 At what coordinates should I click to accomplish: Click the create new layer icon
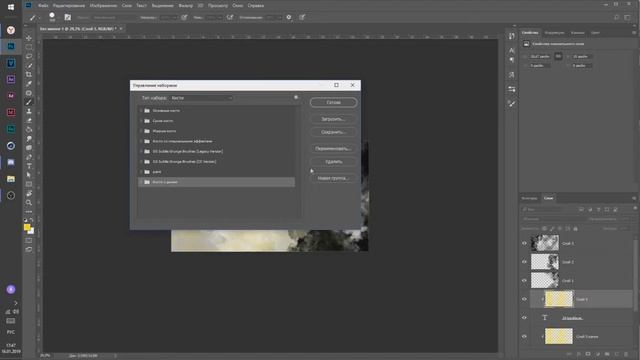tap(617, 354)
